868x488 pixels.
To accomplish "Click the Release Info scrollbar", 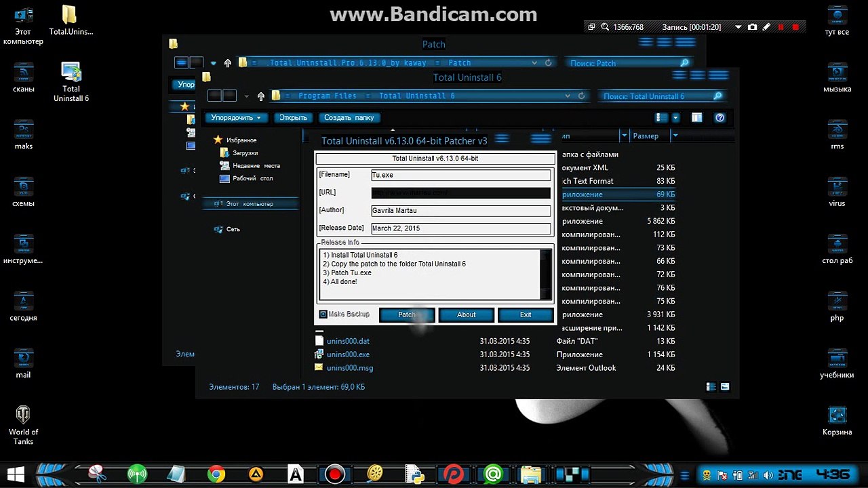I will 546,274.
